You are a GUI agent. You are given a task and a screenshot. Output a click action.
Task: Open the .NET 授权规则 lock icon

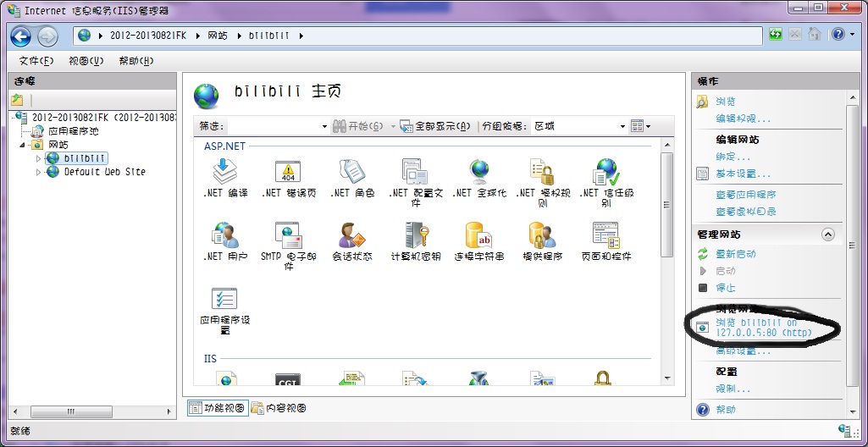(x=542, y=171)
